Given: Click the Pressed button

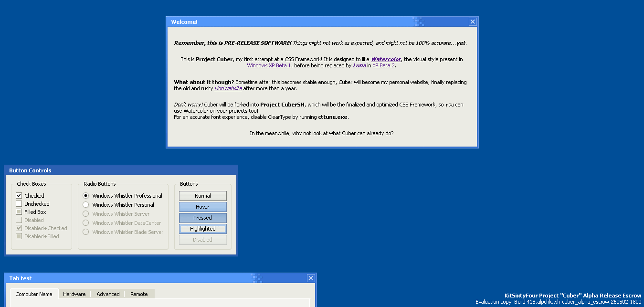Looking at the screenshot, I should point(203,218).
